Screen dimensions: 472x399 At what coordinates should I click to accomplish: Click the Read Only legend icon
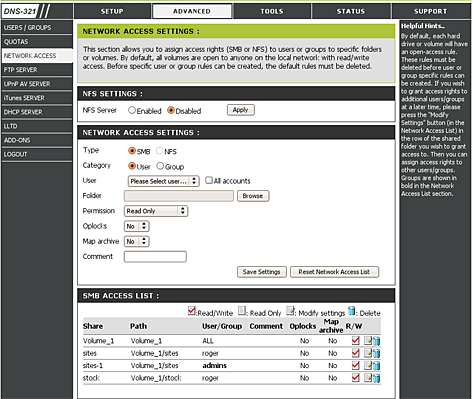242,311
